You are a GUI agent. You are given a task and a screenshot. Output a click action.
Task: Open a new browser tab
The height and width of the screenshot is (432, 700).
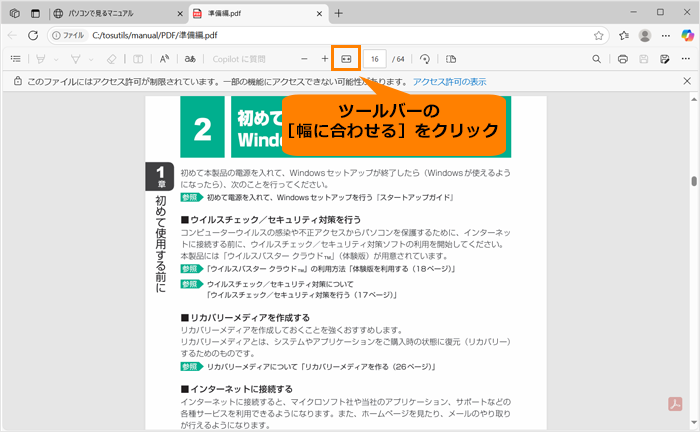point(338,13)
